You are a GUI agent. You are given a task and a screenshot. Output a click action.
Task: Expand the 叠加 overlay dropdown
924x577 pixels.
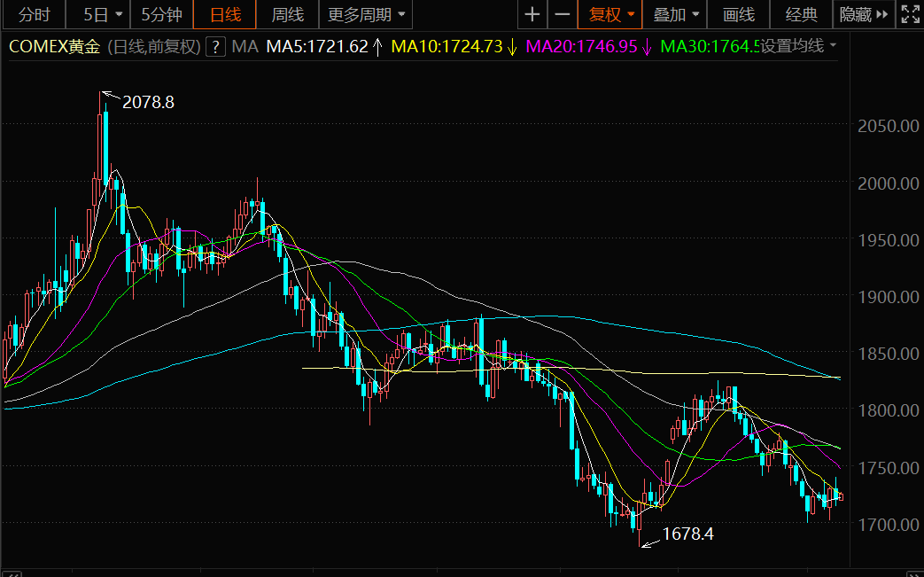click(x=677, y=14)
